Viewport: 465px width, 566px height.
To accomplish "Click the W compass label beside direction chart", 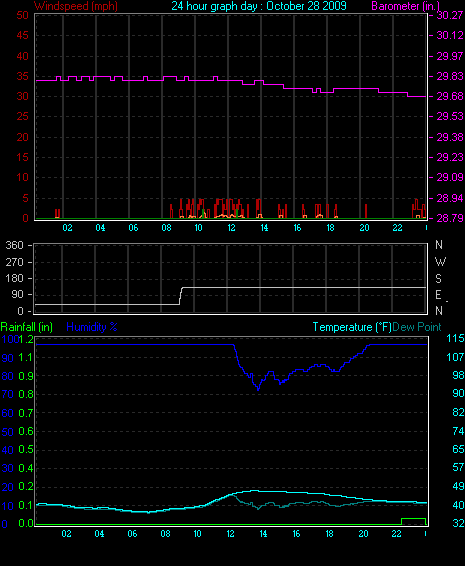I will 440,262.
